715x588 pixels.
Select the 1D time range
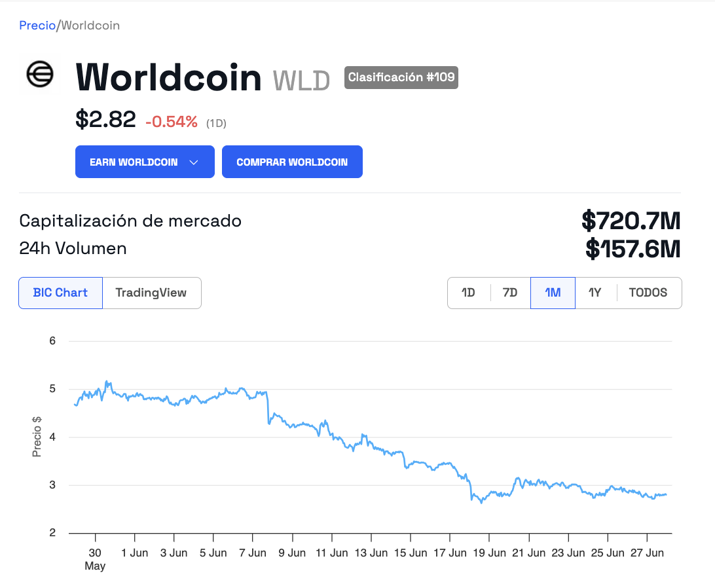[468, 293]
